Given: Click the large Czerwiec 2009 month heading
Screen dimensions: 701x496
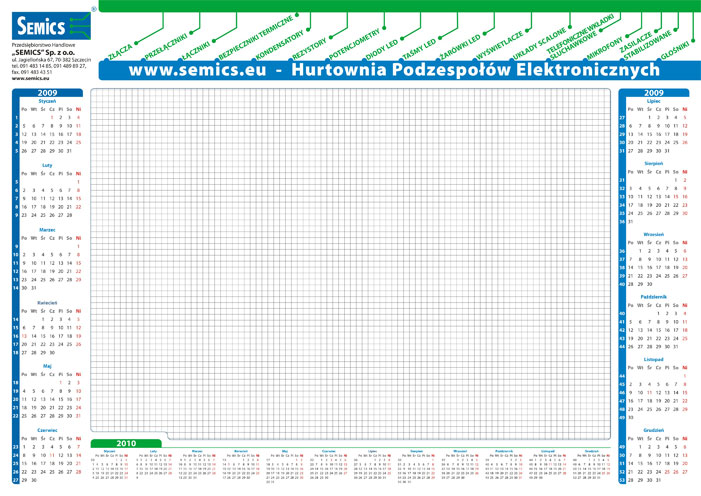Looking at the screenshot, I should click(47, 430).
